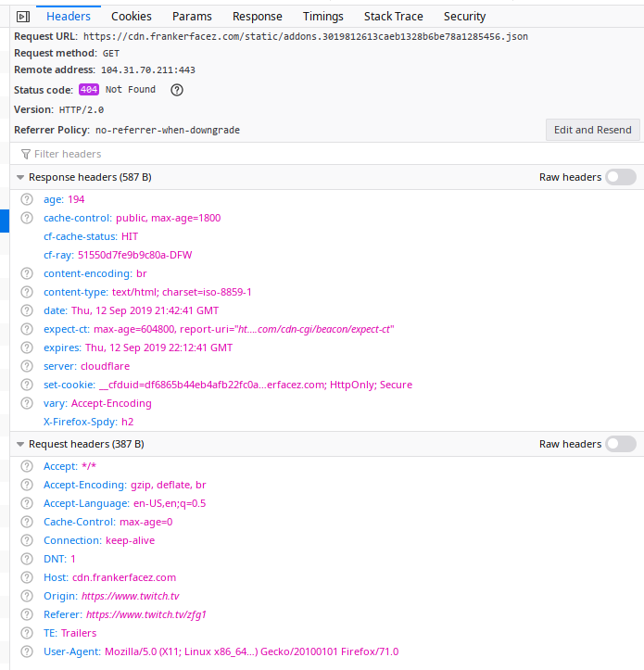Open help icon for Accept-Encoding header
This screenshot has height=670, width=644.
coord(27,485)
